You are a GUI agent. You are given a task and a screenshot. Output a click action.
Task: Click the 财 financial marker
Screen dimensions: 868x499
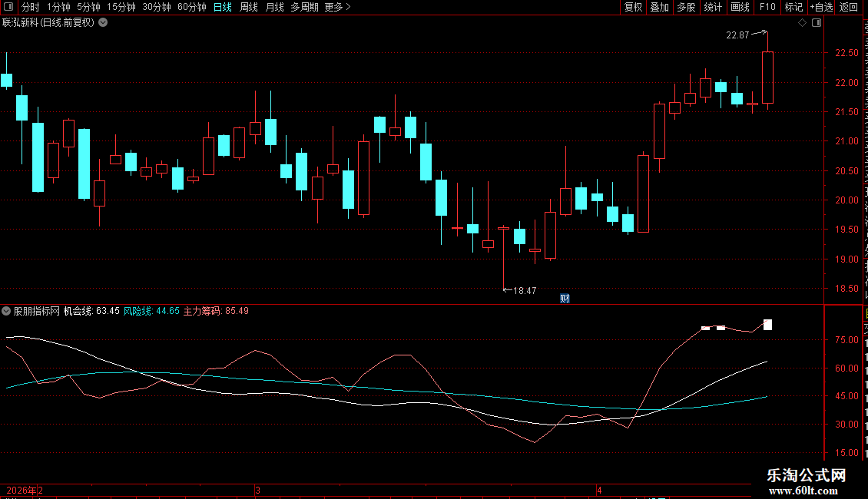coord(565,299)
